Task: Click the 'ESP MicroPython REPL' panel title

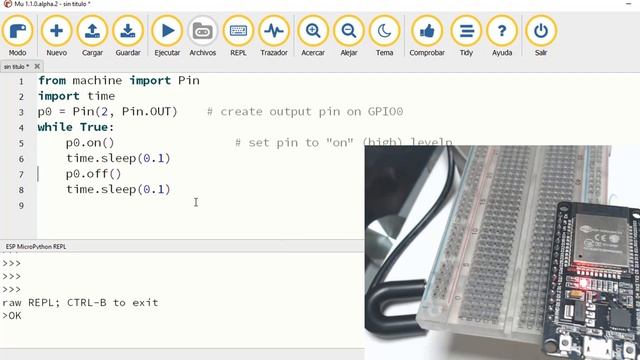Action: coord(36,247)
